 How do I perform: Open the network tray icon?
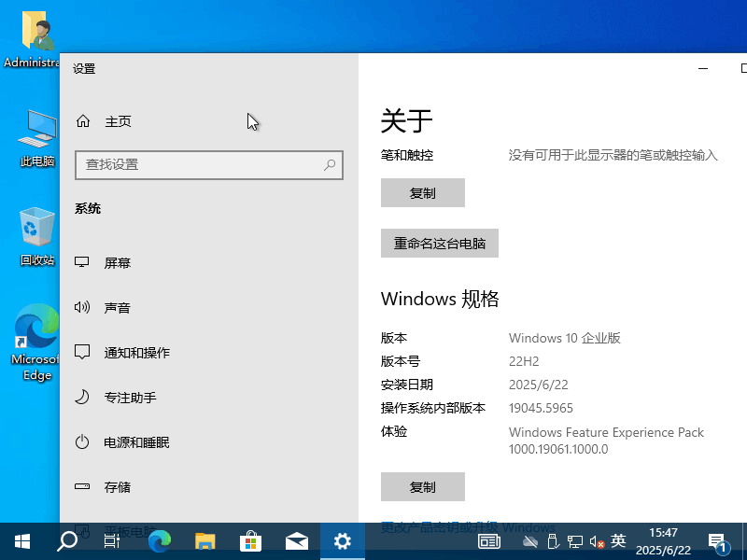click(x=574, y=541)
